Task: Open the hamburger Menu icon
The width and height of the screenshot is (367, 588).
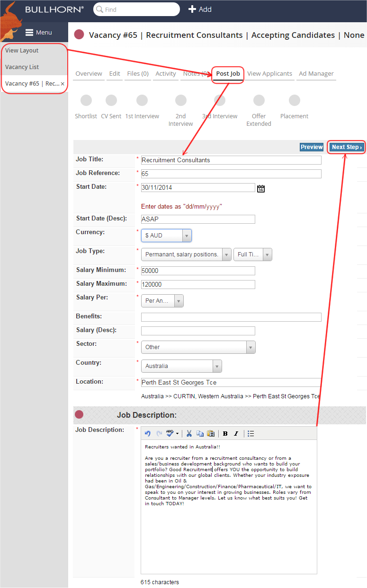Action: tap(29, 33)
